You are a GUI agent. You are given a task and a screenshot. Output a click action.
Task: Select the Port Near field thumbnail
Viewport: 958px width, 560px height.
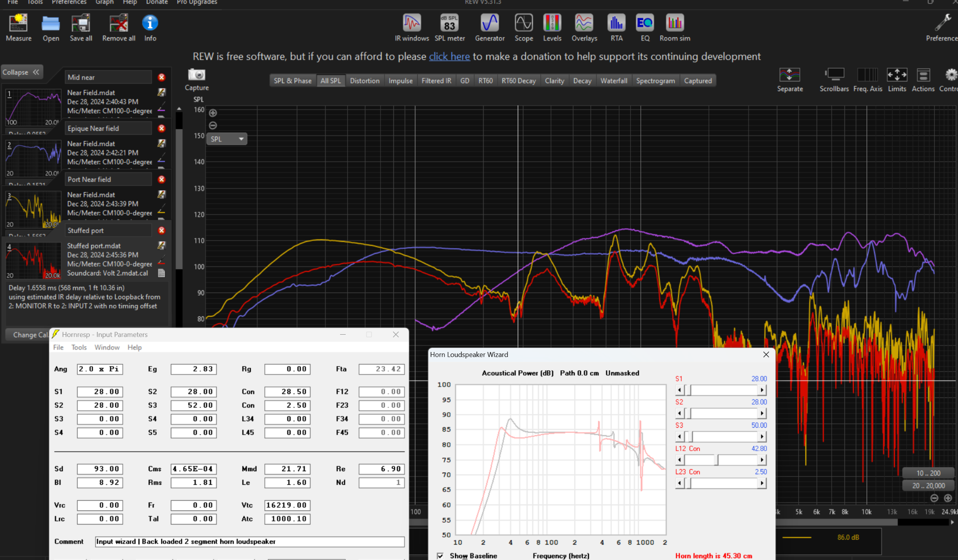(33, 209)
